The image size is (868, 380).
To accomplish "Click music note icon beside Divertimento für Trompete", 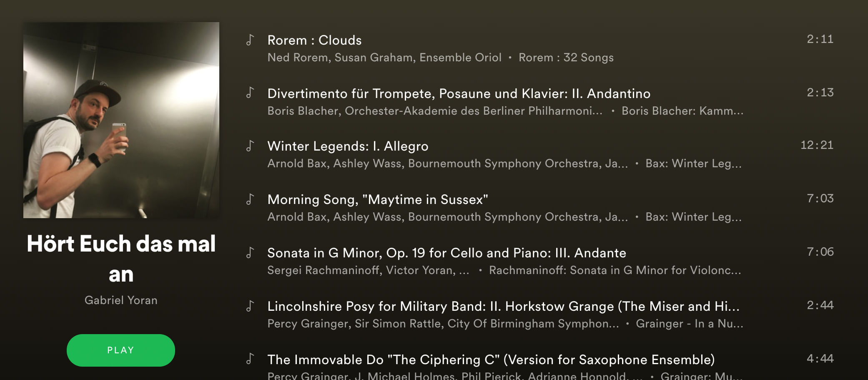I will (250, 93).
